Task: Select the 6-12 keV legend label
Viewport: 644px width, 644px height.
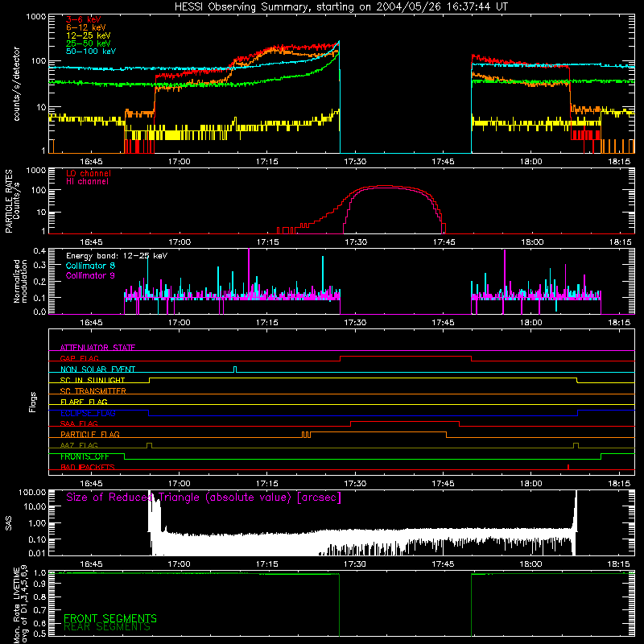Action: pyautogui.click(x=86, y=27)
